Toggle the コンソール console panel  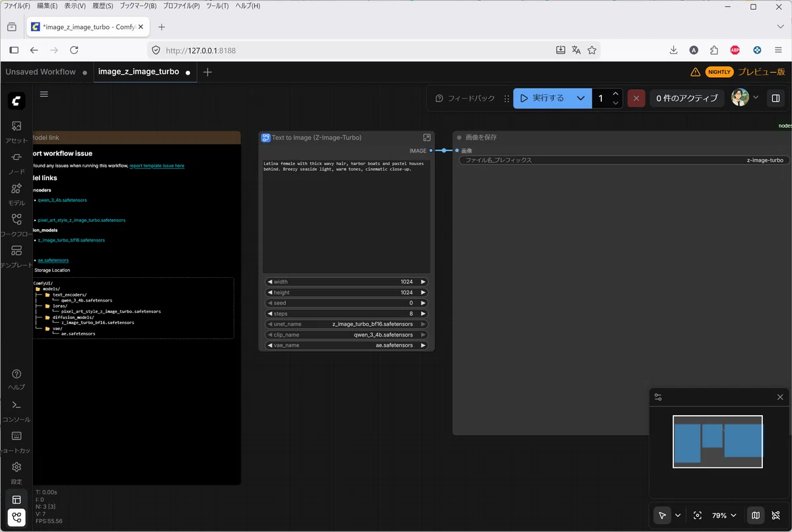[x=16, y=411]
